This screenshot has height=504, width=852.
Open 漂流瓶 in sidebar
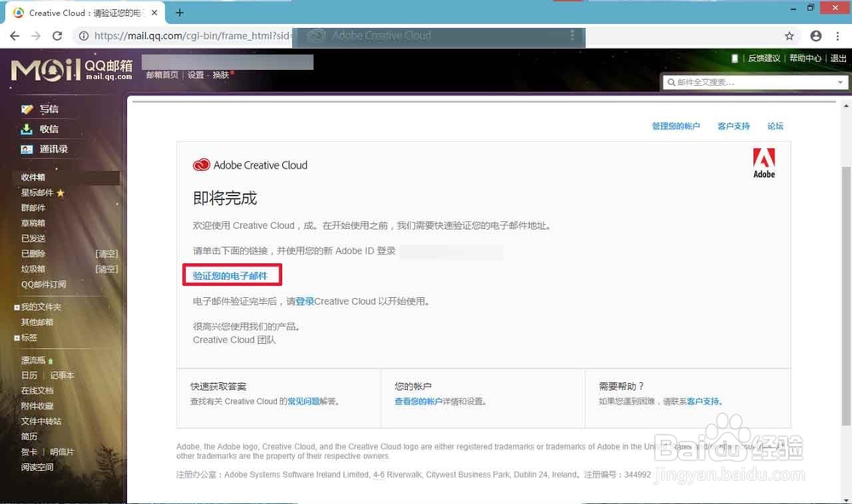click(33, 360)
